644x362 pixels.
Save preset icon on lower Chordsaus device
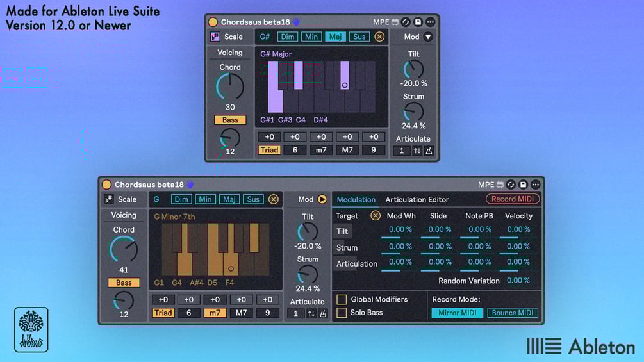(523, 185)
